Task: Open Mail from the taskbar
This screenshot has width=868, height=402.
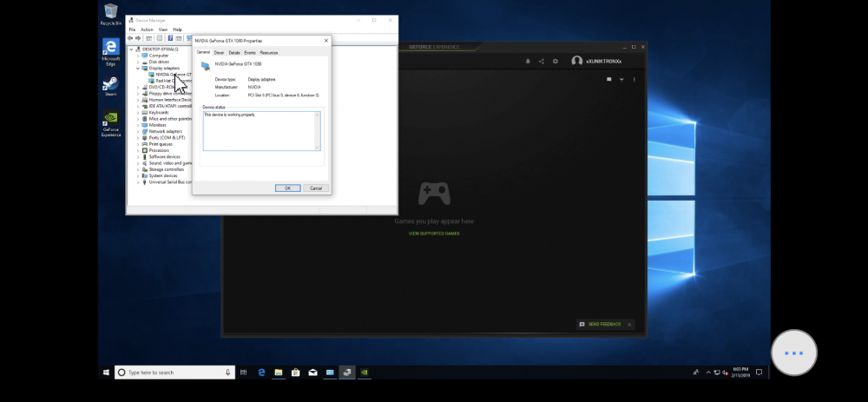Action: click(x=312, y=372)
